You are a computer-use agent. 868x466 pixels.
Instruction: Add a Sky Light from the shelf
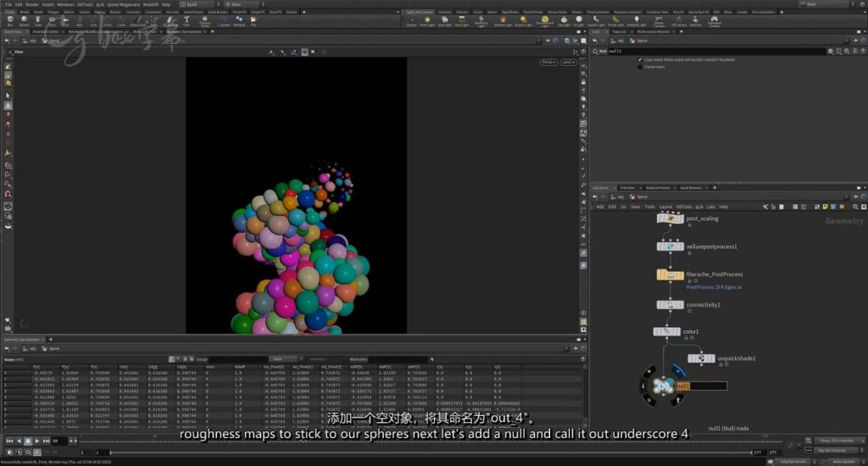tap(564, 21)
